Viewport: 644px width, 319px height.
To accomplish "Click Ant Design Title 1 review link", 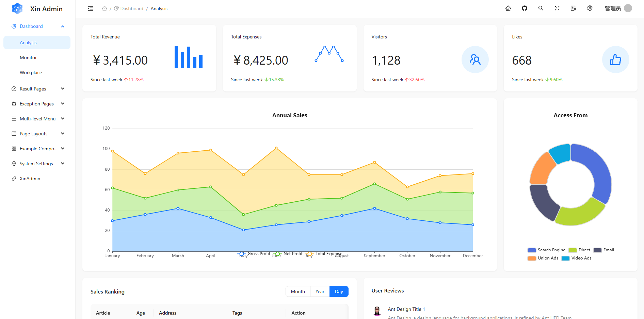I will (x=406, y=309).
